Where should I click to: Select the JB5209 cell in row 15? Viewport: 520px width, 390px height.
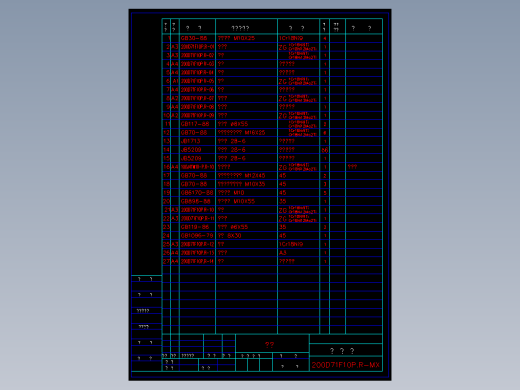pyautogui.click(x=191, y=158)
